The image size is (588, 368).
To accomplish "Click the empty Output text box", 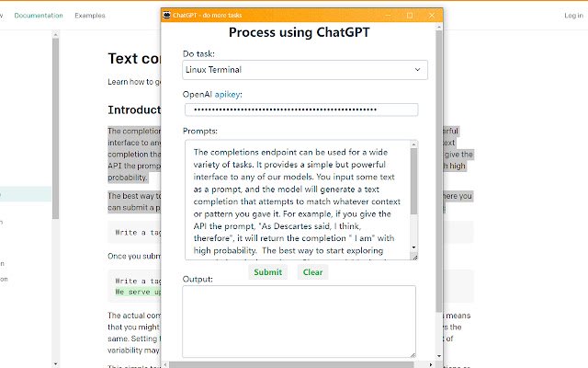I will [x=299, y=321].
